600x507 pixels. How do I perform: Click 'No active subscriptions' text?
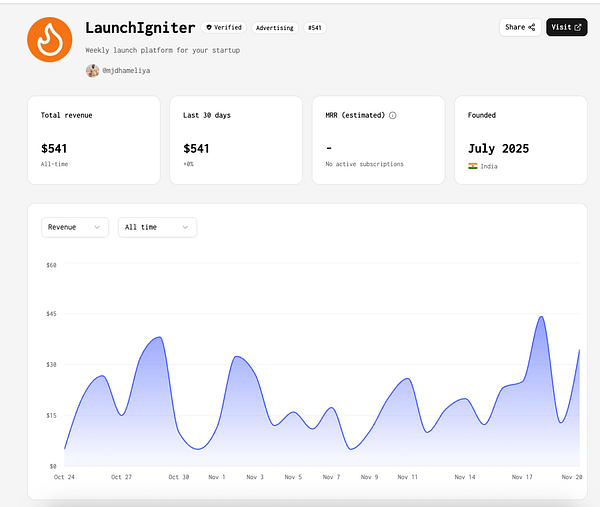pos(364,164)
